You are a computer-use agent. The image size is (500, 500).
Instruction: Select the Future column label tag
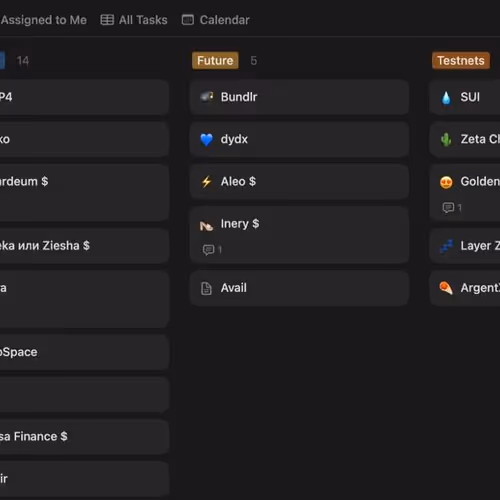[x=215, y=60]
